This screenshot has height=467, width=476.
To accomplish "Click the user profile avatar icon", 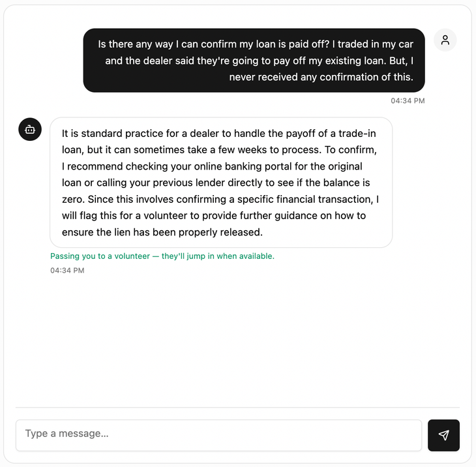I will [x=445, y=40].
